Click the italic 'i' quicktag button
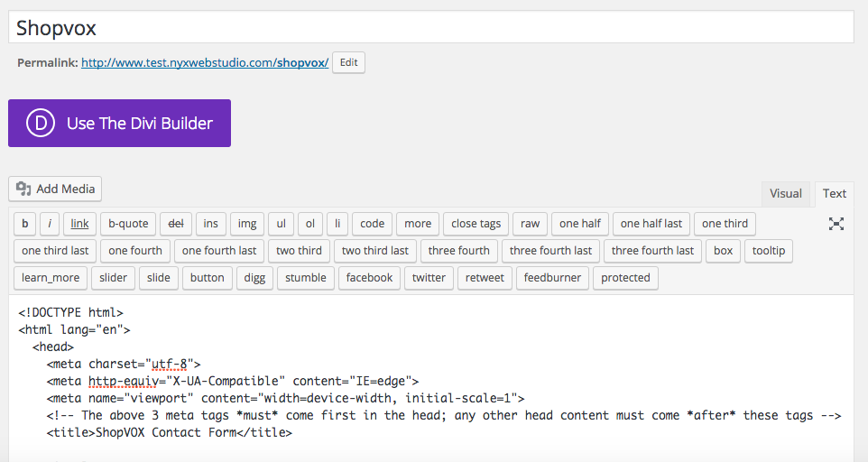868x462 pixels. click(x=50, y=224)
